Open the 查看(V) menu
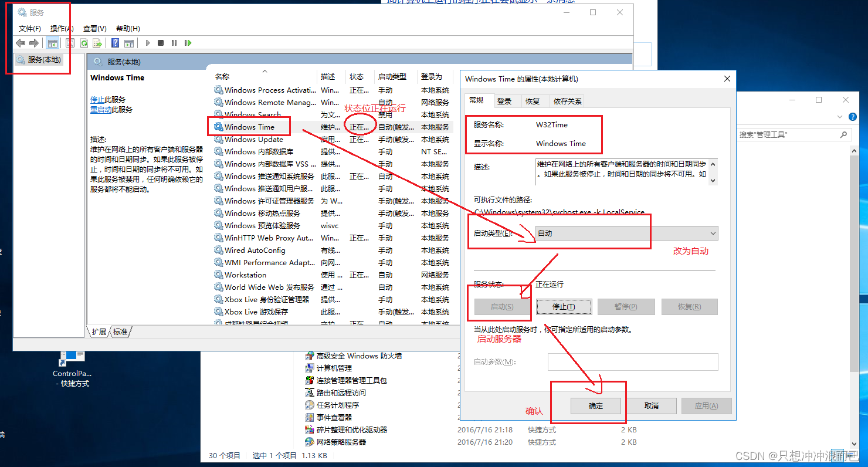 coord(94,29)
